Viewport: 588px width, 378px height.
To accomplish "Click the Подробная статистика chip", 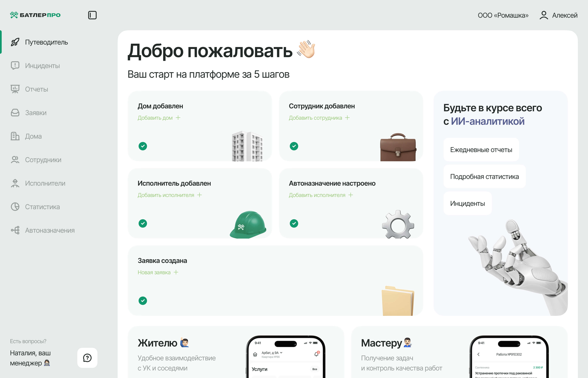I will (484, 176).
